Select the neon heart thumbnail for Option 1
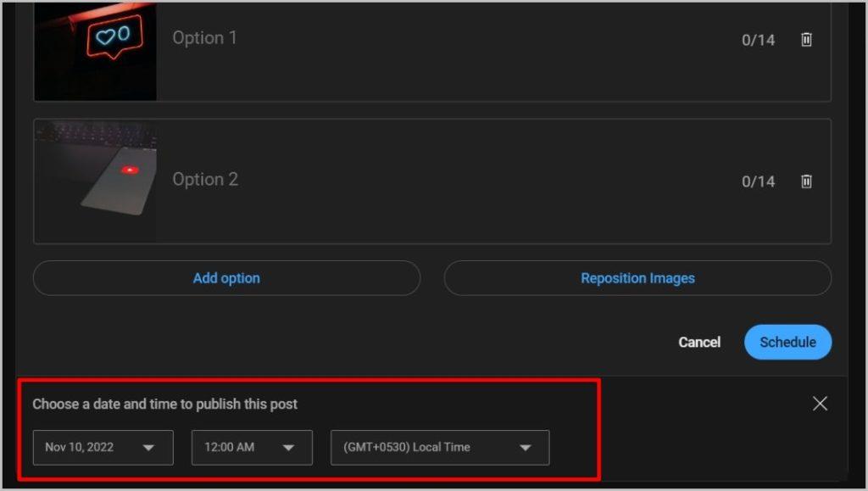The width and height of the screenshot is (868, 491). [95, 51]
